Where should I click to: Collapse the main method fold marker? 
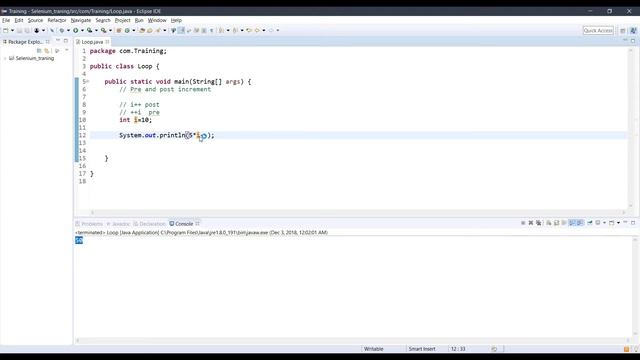[x=87, y=82]
